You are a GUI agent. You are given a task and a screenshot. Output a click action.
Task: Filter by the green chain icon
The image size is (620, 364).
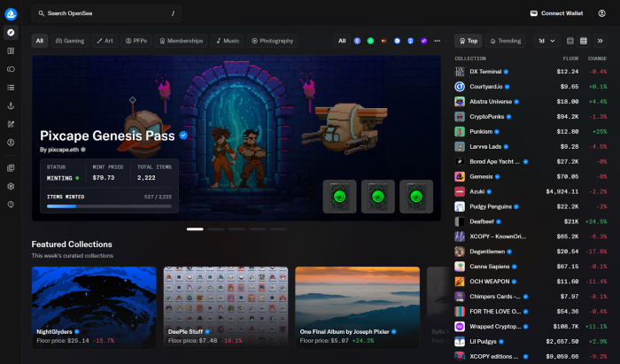370,41
